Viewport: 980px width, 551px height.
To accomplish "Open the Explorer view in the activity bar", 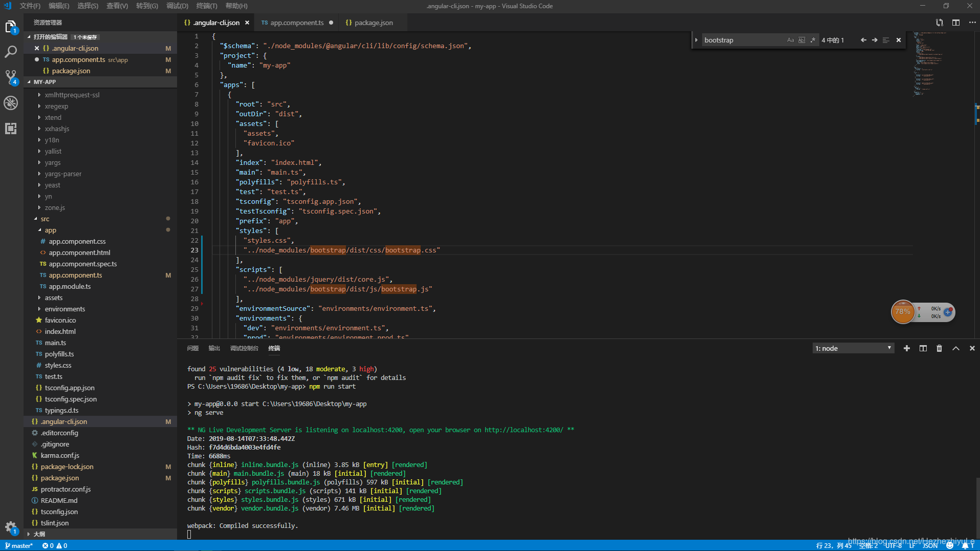I will [11, 27].
